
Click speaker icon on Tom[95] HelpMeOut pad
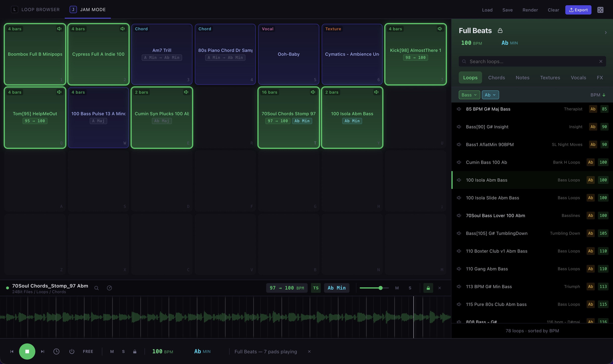(59, 92)
